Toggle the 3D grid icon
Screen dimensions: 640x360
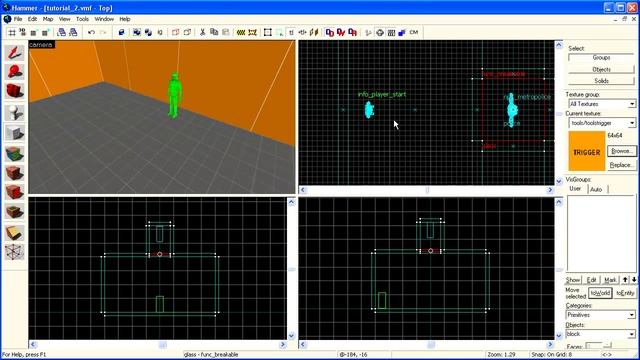coord(22,32)
